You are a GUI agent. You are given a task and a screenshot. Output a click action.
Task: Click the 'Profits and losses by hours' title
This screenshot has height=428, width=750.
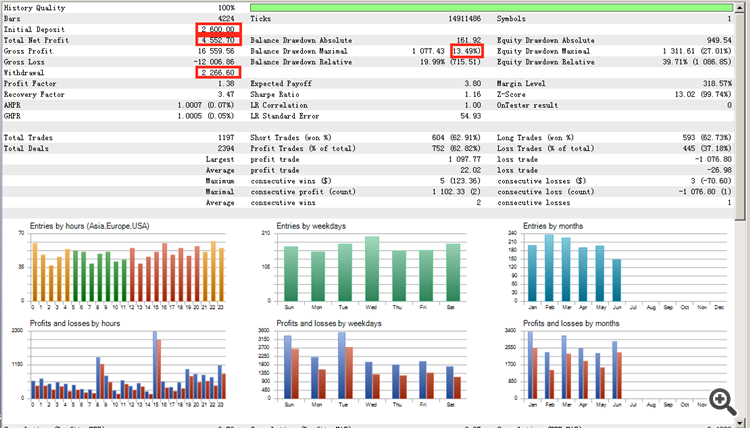coord(75,323)
